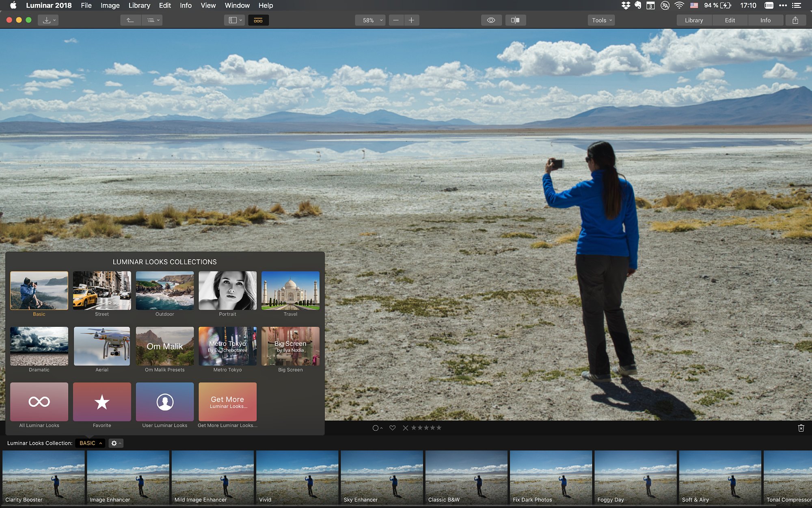Click the share/export icon
Screen dimensions: 812x508
tap(795, 20)
